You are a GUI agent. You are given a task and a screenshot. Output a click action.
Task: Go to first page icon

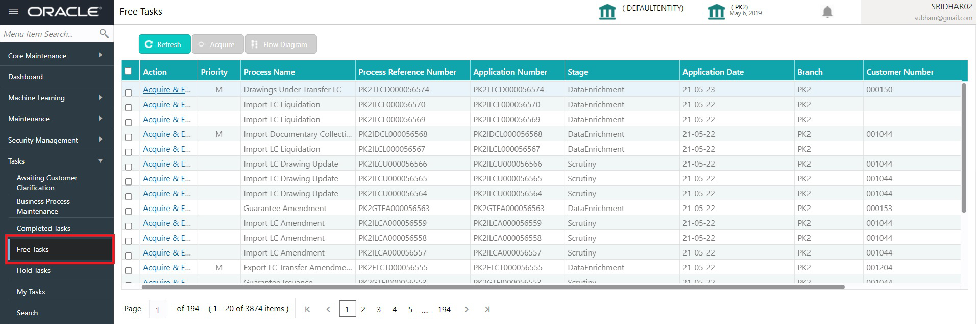307,309
